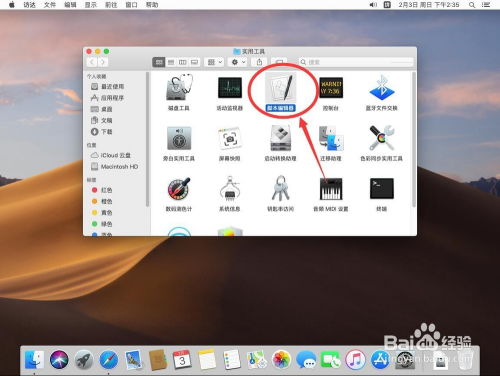Open the 窗口 (Window) menu
Screen dimensions: 500x376
pos(131,5)
